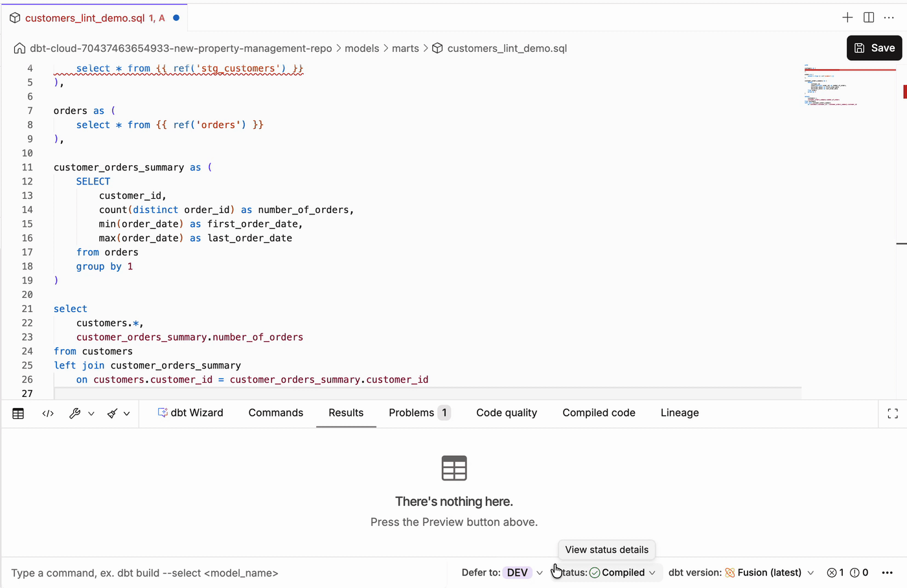The width and height of the screenshot is (907, 588).
Task: Switch to the Code quality tab
Action: click(507, 413)
